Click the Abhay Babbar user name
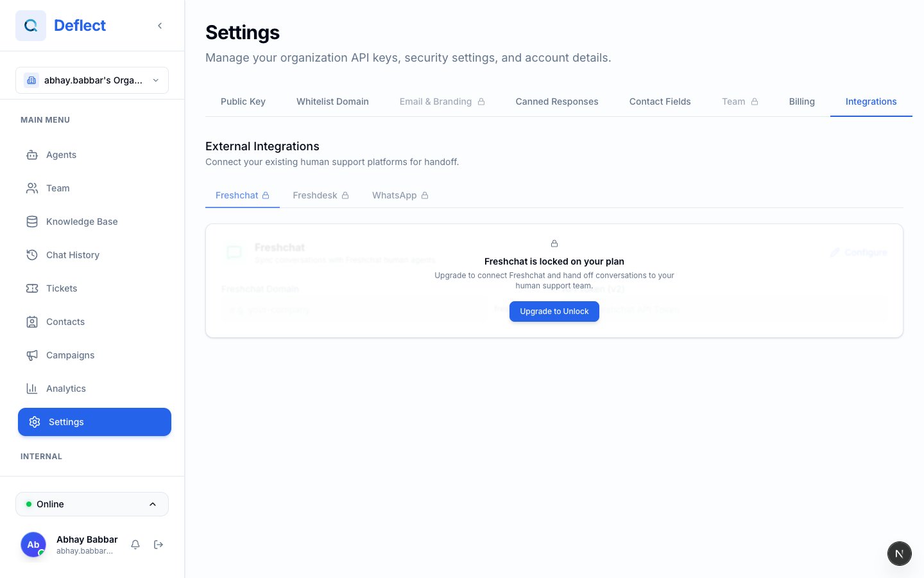The height and width of the screenshot is (578, 924). 87,539
